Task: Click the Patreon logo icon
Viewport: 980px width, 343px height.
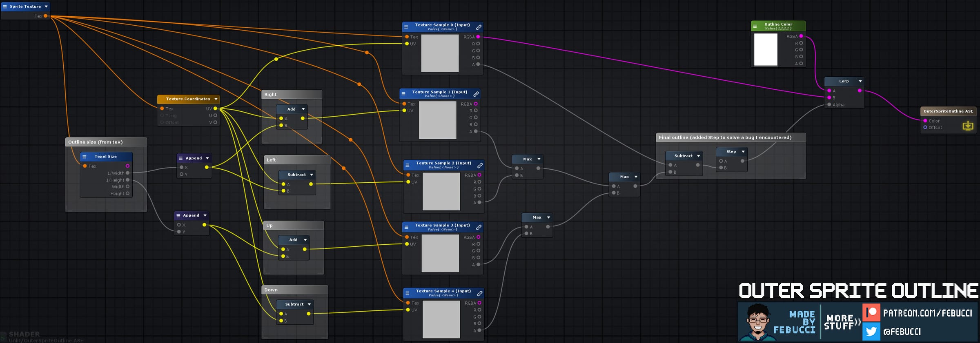Action: (x=871, y=313)
